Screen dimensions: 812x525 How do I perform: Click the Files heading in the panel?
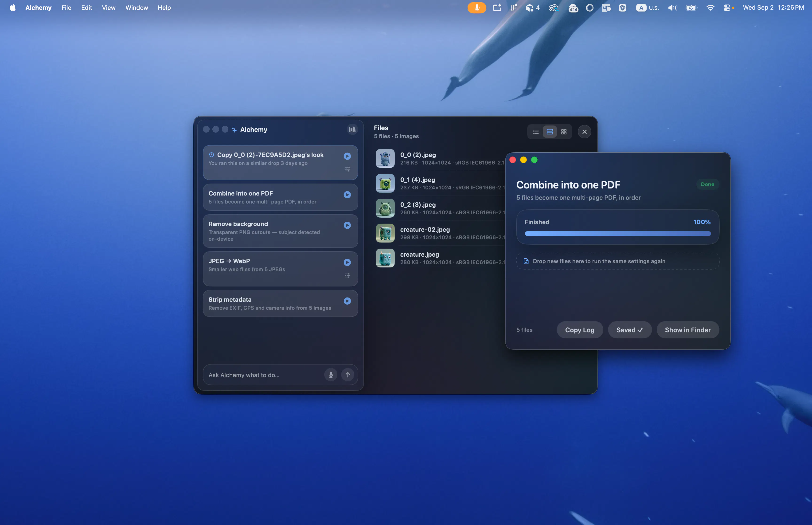pyautogui.click(x=381, y=128)
